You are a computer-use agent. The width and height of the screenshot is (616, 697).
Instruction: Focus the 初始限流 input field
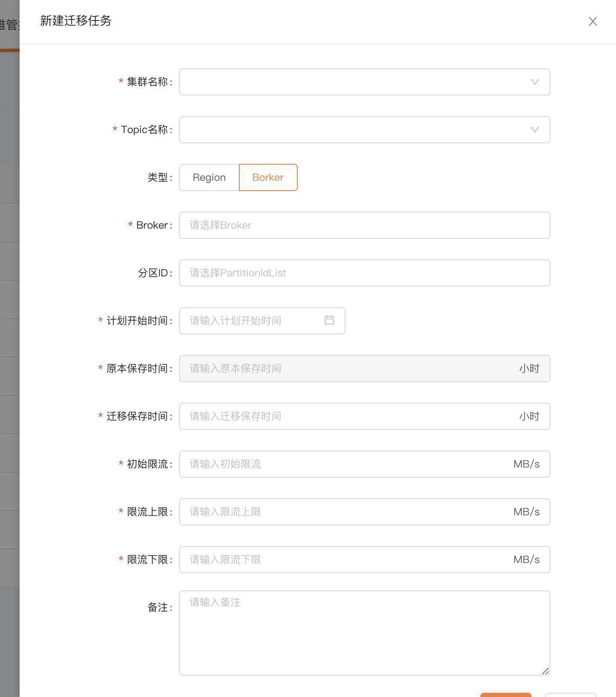[x=346, y=464]
